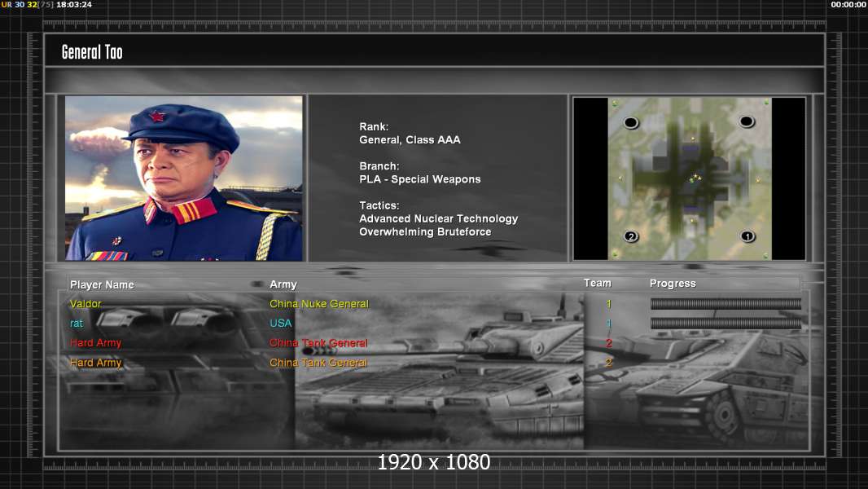
Task: Click Valdor's loading progress bar
Action: pyautogui.click(x=726, y=304)
